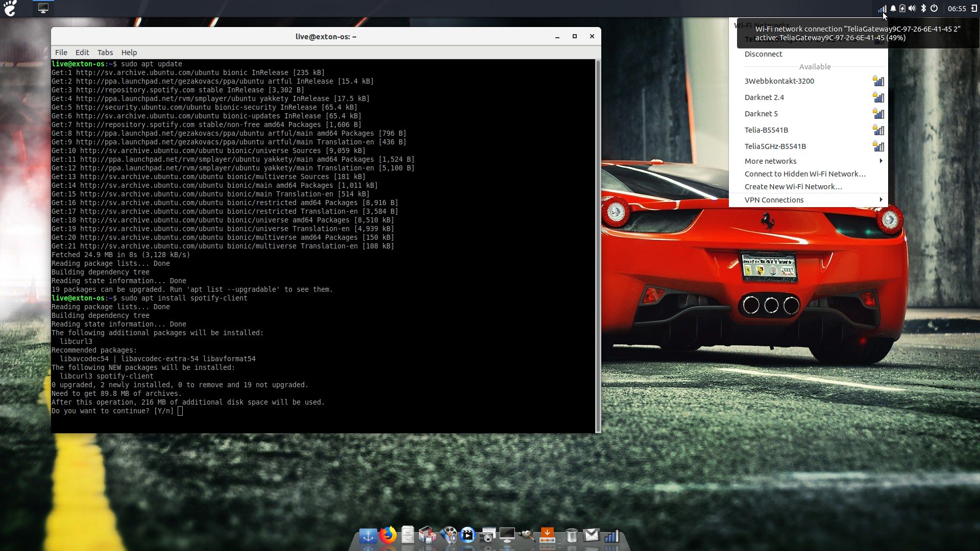
Task: Maximize the terminal window
Action: pyautogui.click(x=575, y=37)
